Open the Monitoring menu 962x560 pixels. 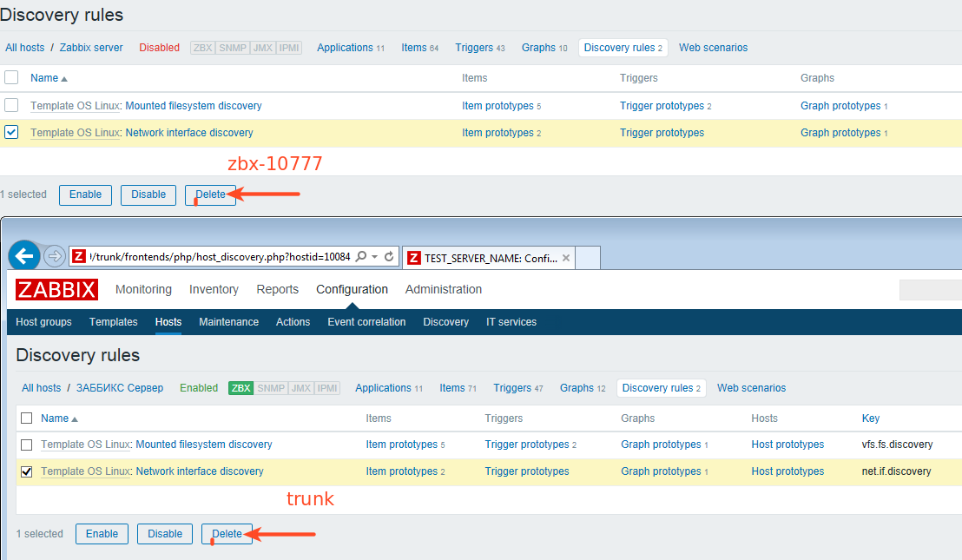(143, 289)
